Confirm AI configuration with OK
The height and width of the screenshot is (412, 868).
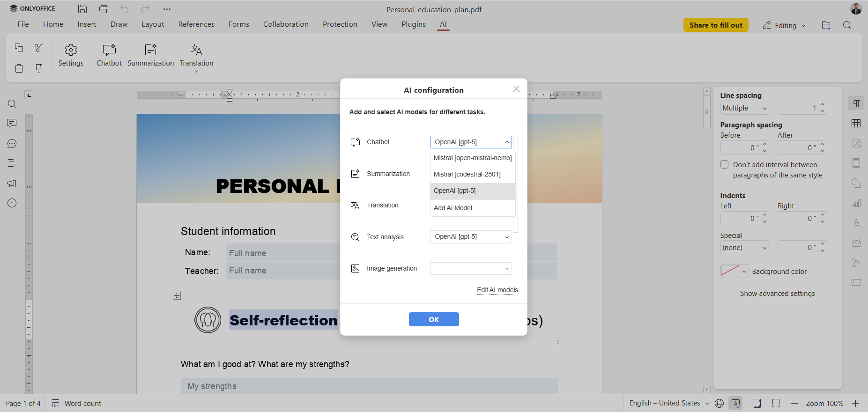[x=434, y=319]
